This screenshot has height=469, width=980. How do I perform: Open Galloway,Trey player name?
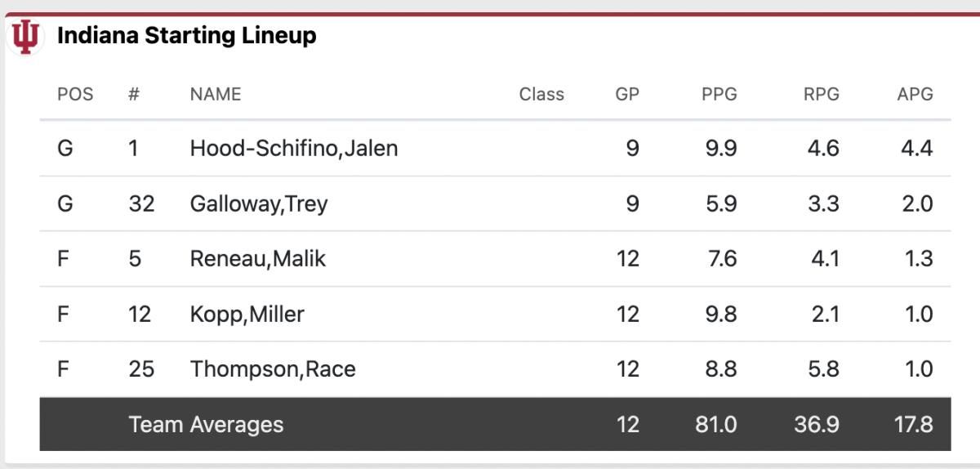259,203
